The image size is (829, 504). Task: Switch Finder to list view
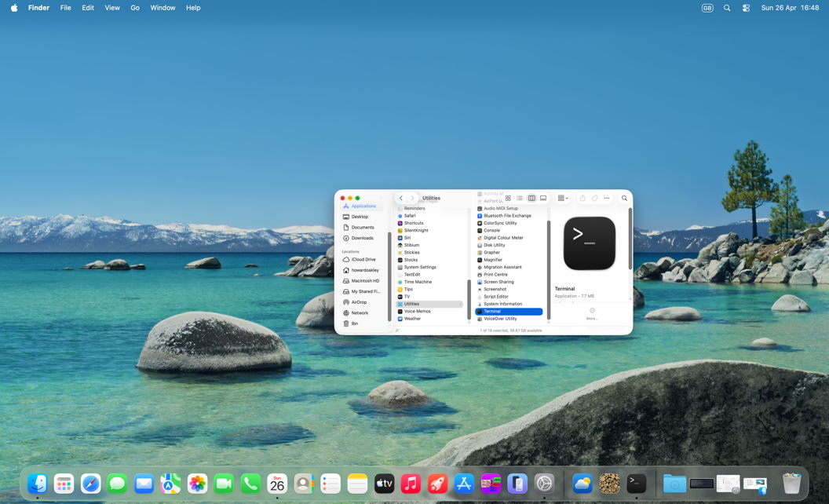pos(520,198)
